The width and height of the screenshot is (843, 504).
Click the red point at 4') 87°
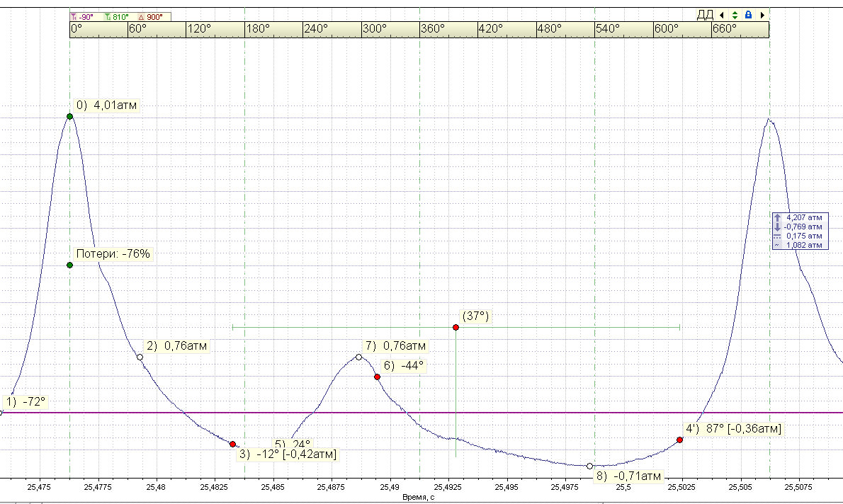click(679, 440)
